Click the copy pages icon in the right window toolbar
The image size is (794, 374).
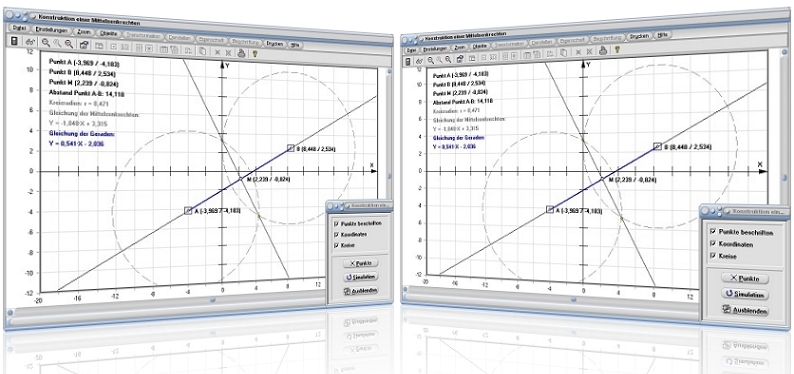point(563,53)
